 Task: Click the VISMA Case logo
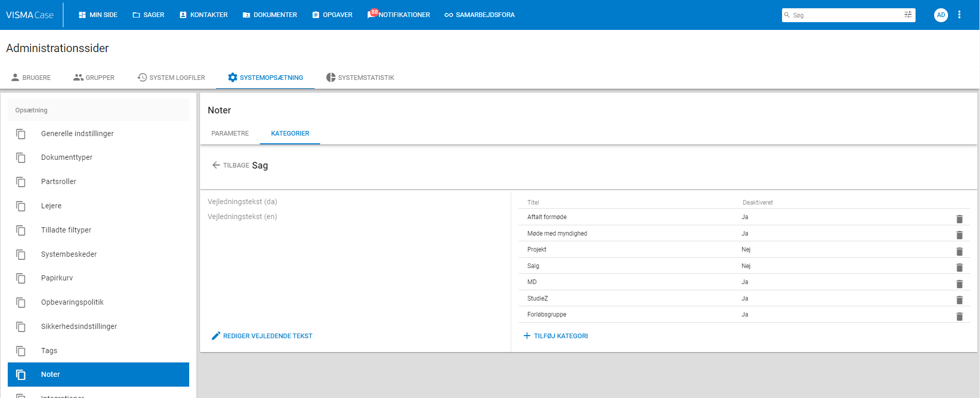click(30, 15)
